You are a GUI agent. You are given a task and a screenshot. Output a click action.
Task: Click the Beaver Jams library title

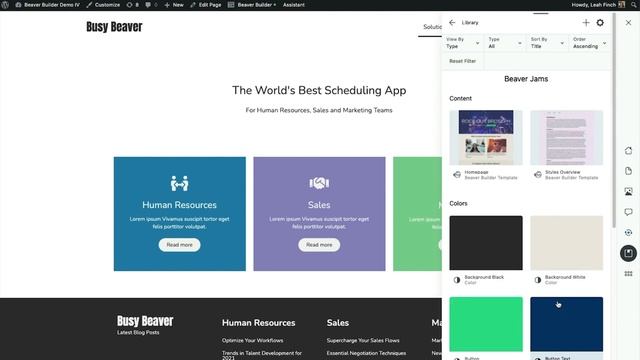526,79
